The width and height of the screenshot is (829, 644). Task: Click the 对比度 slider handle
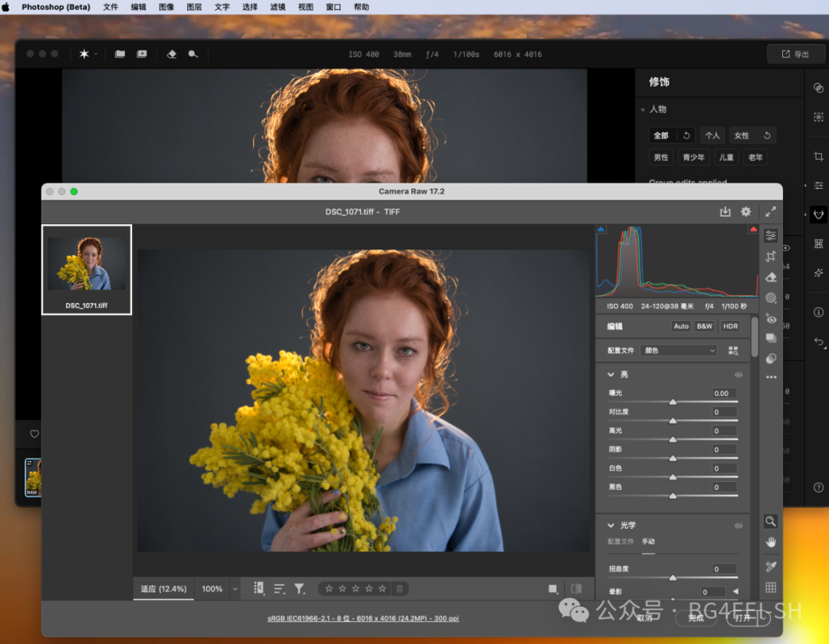pyautogui.click(x=673, y=421)
